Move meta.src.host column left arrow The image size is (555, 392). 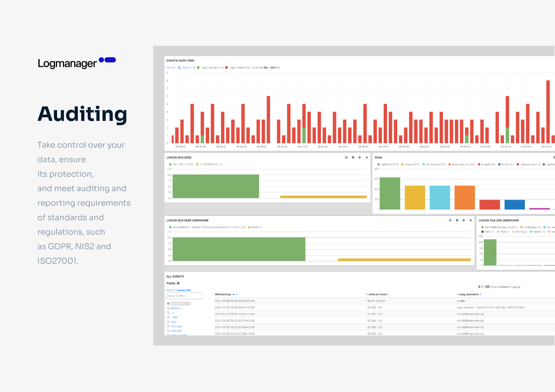point(367,294)
